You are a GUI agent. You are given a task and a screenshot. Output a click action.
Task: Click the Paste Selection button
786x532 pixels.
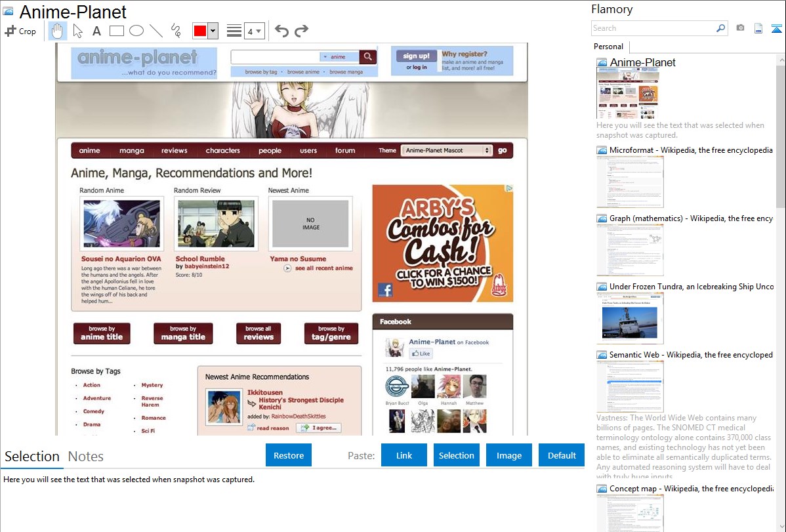point(456,455)
